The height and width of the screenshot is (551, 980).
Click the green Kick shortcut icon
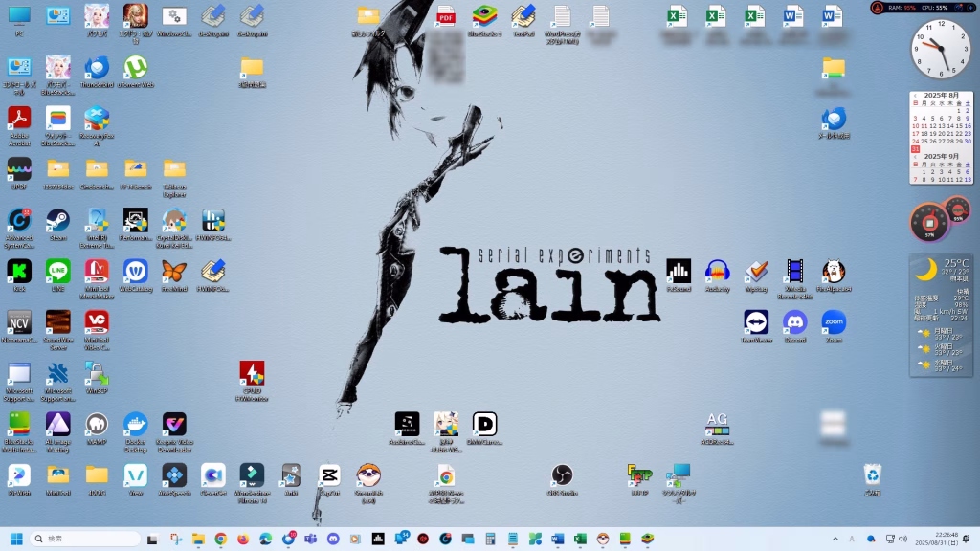(19, 272)
